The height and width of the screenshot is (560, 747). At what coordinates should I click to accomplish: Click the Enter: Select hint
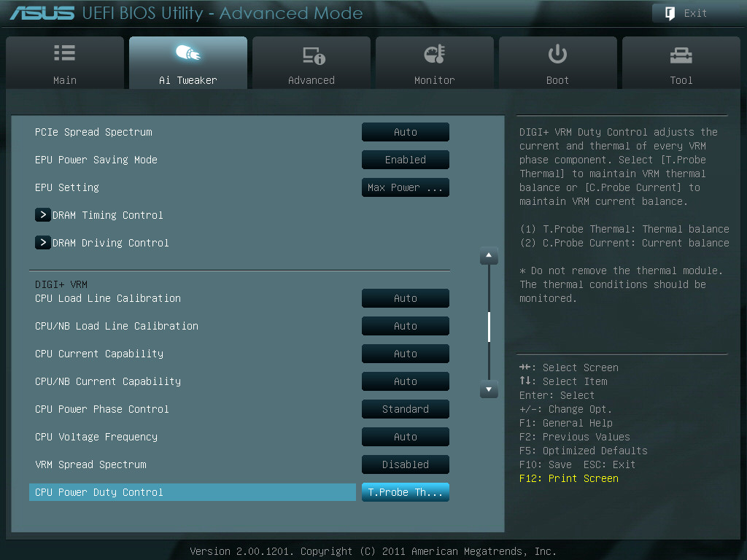coord(557,395)
